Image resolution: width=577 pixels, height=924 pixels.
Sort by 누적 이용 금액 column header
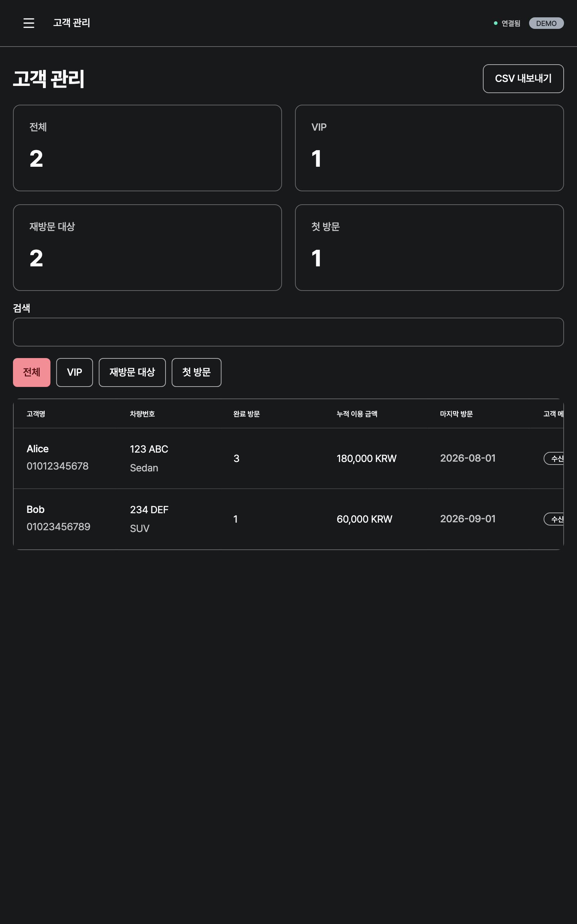(357, 414)
